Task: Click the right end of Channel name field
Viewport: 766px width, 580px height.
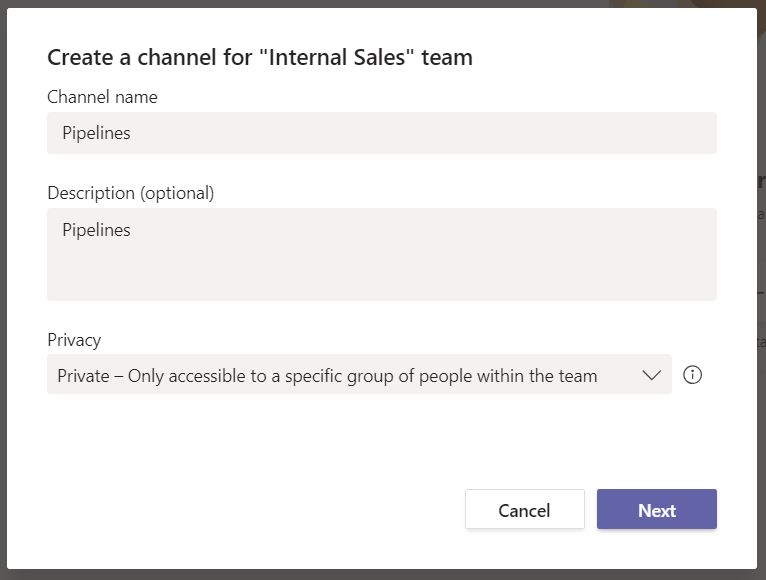Action: point(690,133)
